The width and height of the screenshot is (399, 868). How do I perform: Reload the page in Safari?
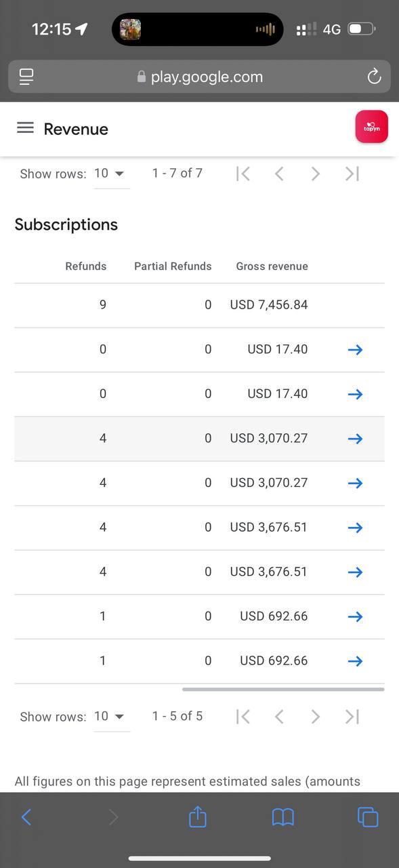click(x=374, y=77)
